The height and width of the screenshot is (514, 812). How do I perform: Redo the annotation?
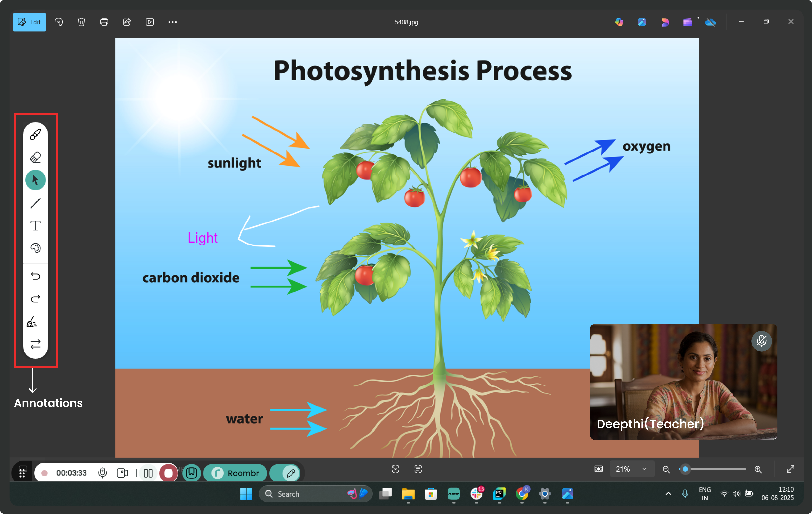click(x=35, y=299)
